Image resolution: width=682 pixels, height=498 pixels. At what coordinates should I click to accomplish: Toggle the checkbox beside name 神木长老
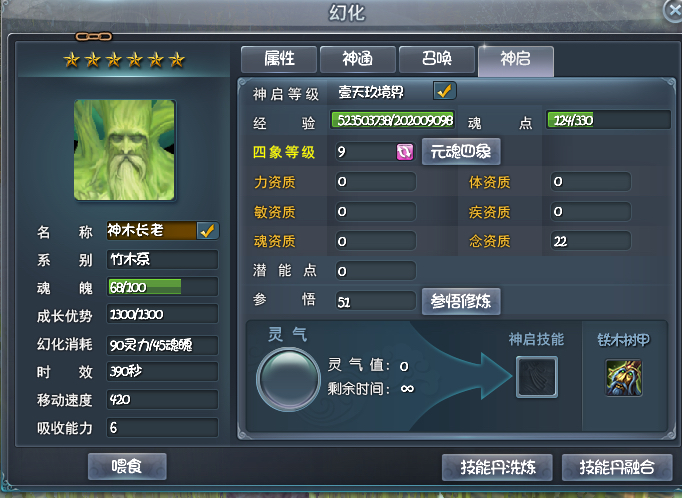[207, 231]
